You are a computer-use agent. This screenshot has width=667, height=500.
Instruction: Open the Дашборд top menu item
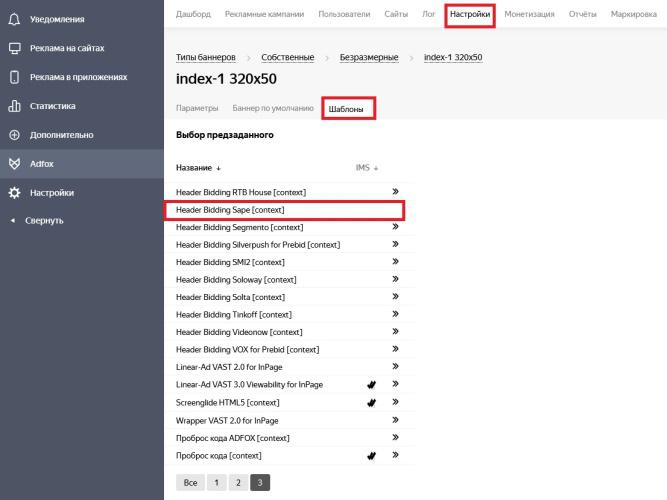[x=193, y=14]
